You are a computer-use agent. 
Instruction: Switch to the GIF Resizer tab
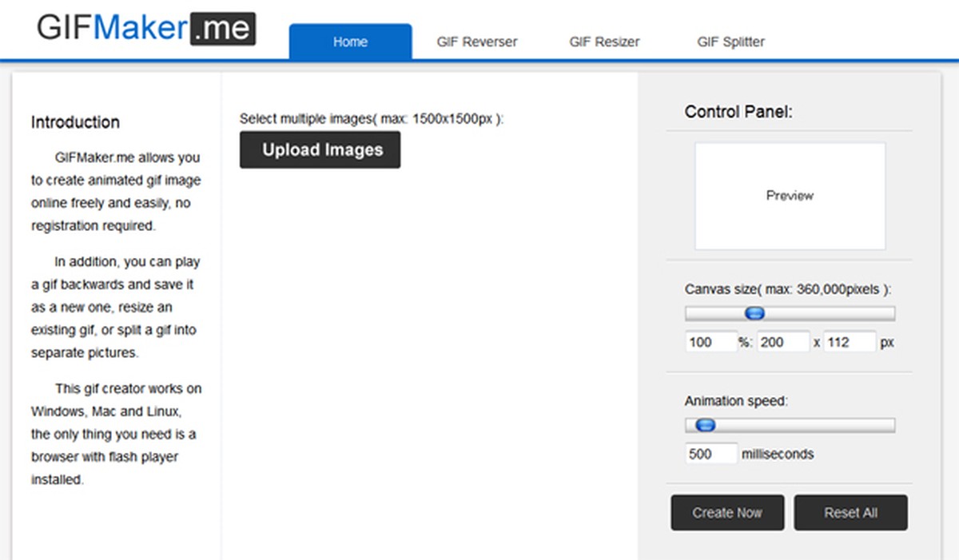604,42
